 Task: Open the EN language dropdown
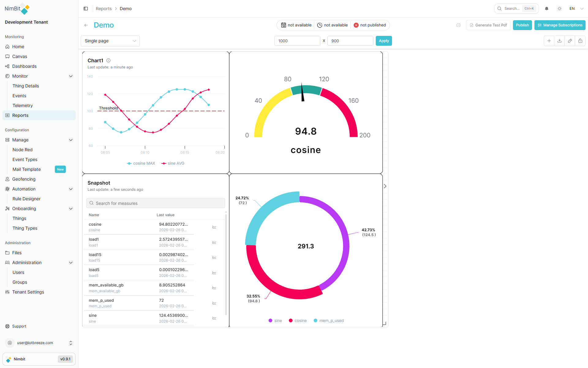pos(576,9)
